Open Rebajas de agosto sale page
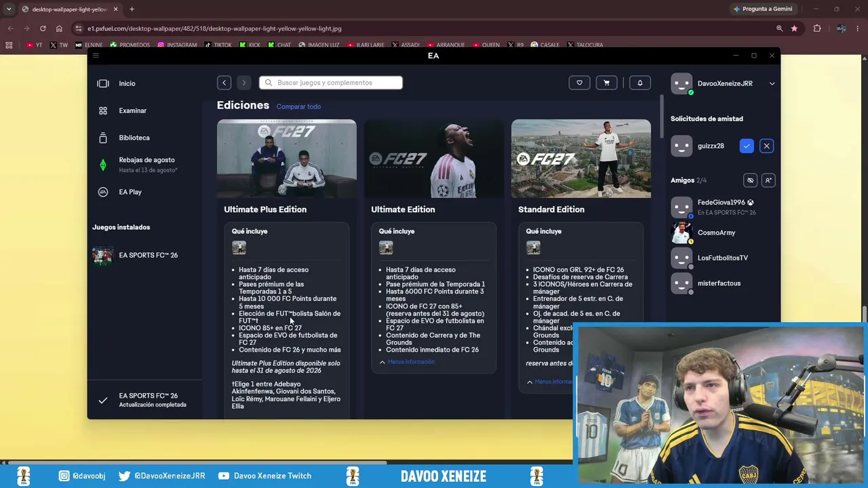Screen dimensions: 868x488 (145, 165)
